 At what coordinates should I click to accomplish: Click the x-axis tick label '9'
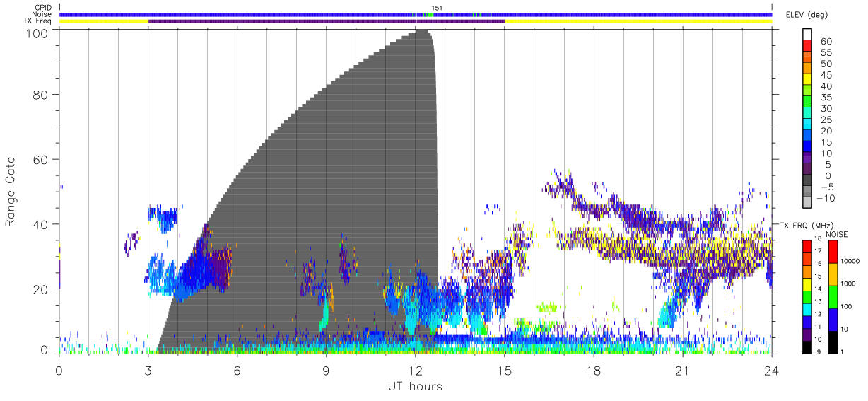pyautogui.click(x=326, y=371)
